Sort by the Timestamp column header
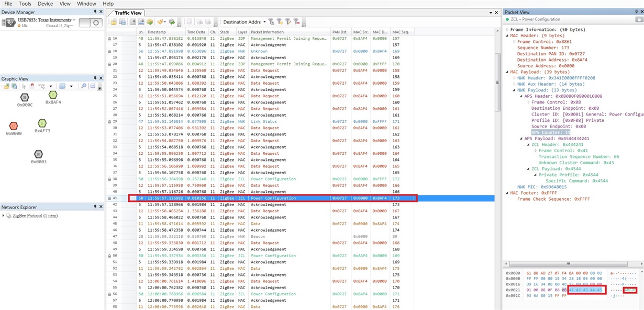Viewport: 644px width, 310px height. (166, 32)
